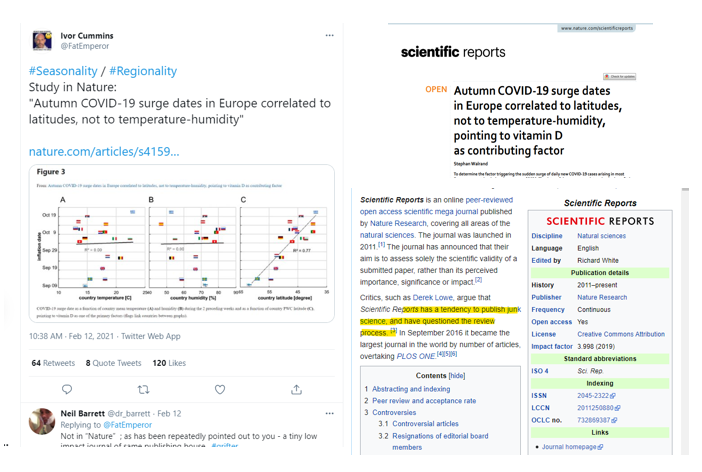702x472 pixels.
Task: Go to Controversies section
Action: (394, 412)
